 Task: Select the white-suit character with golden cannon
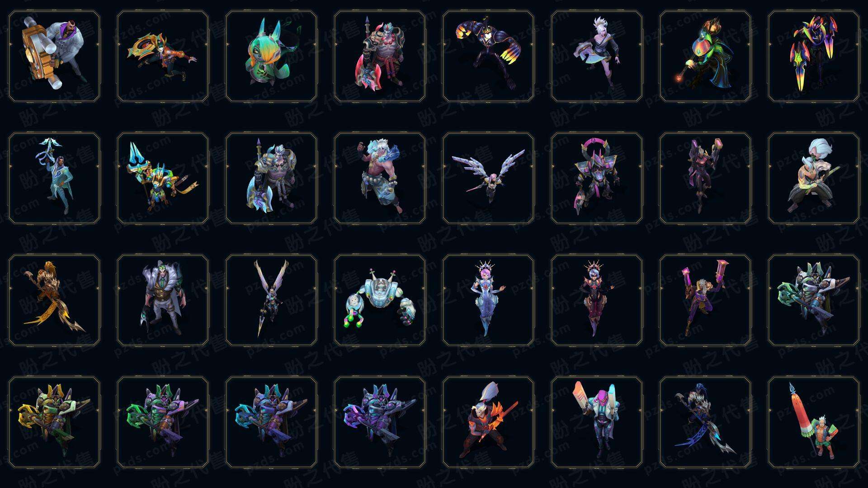pos(54,56)
